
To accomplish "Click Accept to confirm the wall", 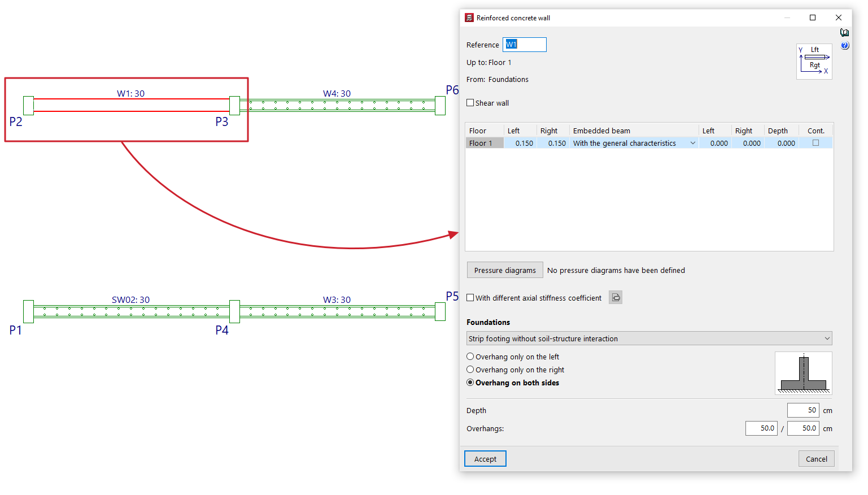I will pyautogui.click(x=485, y=459).
